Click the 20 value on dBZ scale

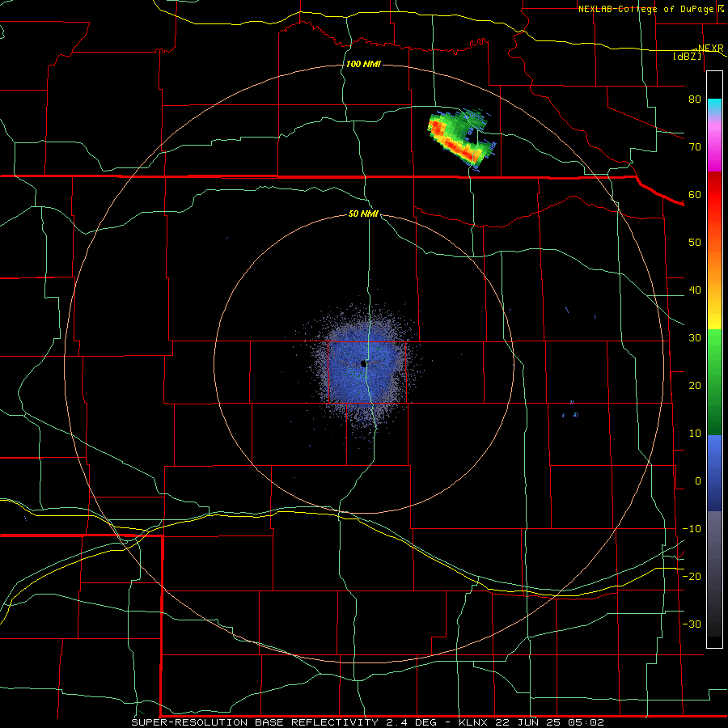coord(695,386)
